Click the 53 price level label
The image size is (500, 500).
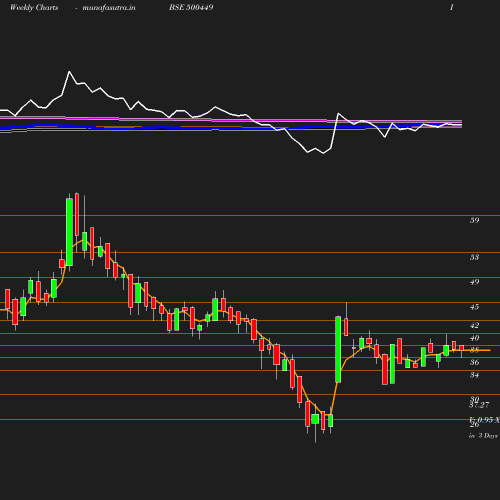point(474,257)
